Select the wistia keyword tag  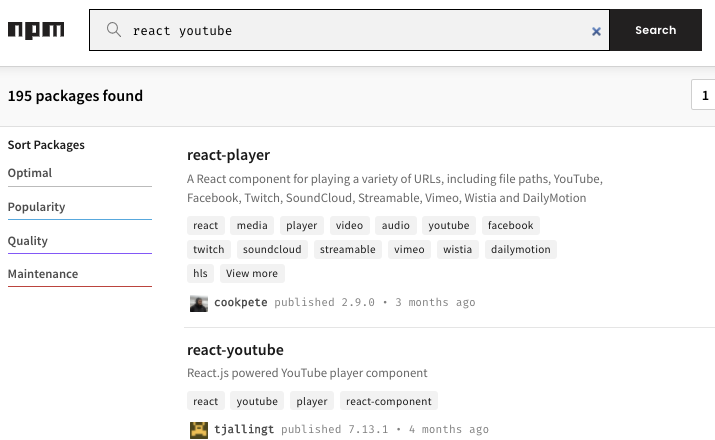(458, 249)
